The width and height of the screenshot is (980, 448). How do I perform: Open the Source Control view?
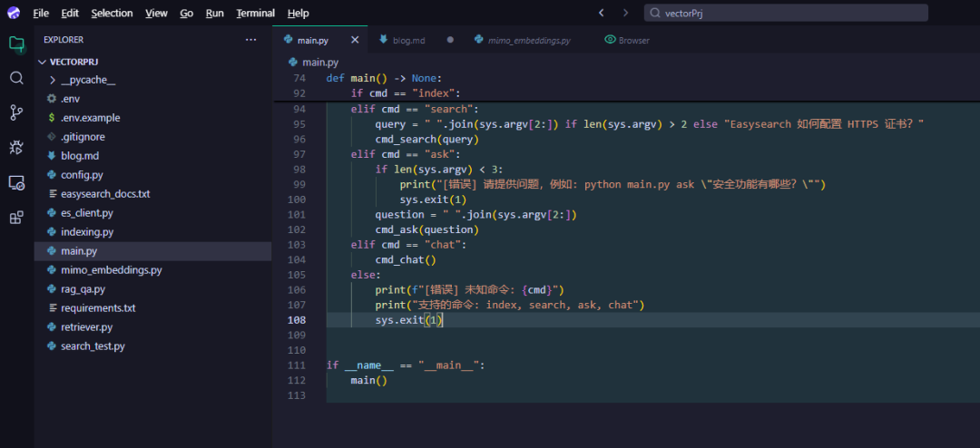(17, 113)
